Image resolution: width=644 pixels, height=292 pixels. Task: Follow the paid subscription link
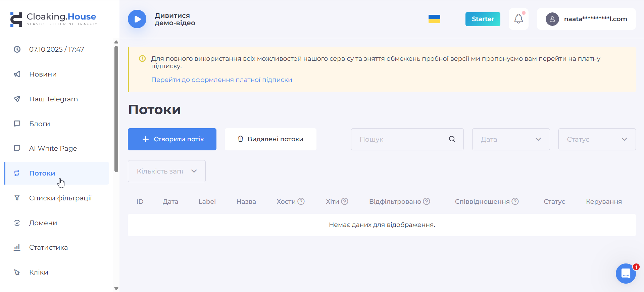(x=221, y=80)
